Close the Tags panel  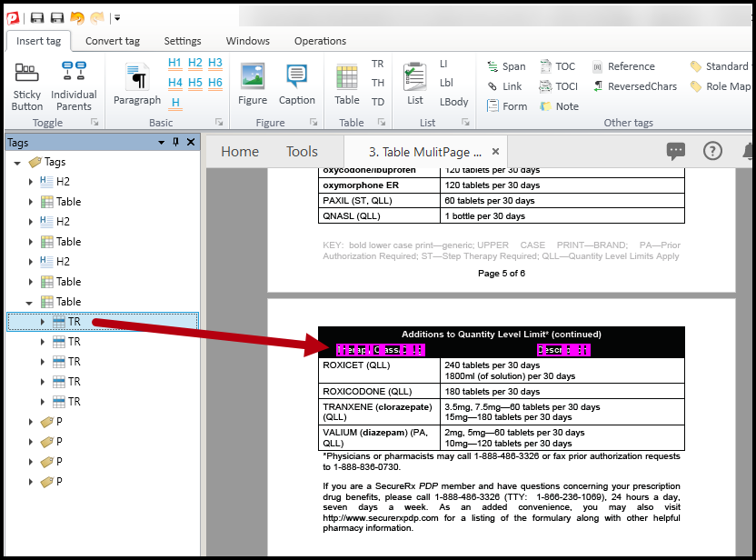tap(191, 142)
